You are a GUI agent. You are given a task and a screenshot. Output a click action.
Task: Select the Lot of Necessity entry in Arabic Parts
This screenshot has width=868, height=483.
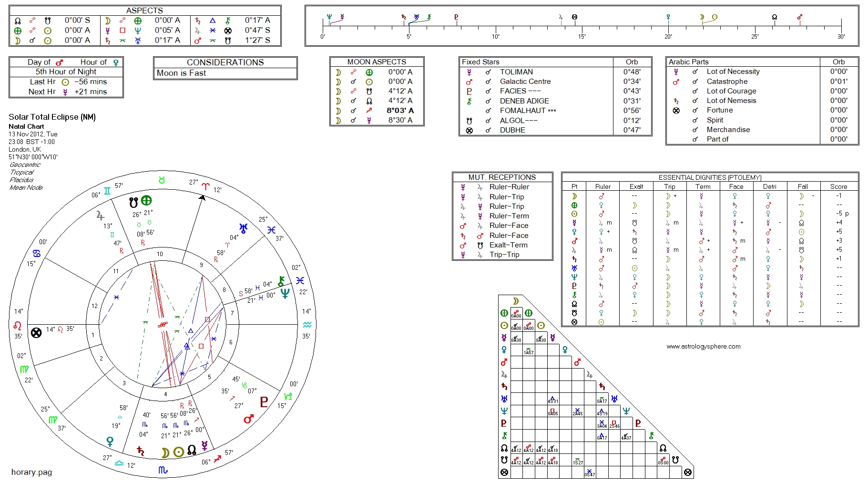[x=733, y=72]
